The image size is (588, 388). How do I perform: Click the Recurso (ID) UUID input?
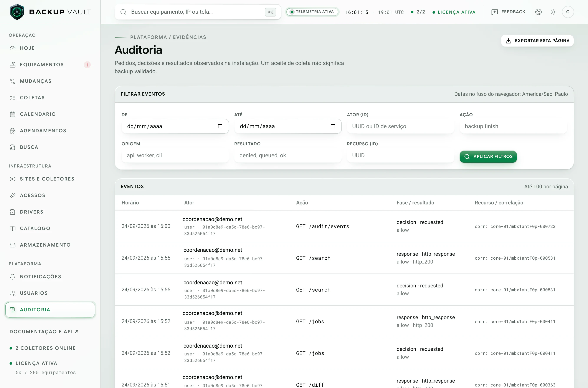click(x=400, y=155)
